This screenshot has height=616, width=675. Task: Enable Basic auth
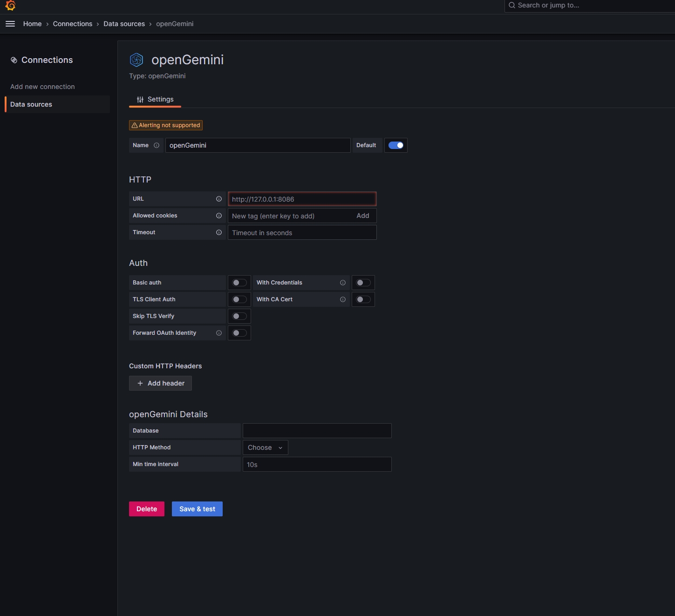[x=239, y=283]
